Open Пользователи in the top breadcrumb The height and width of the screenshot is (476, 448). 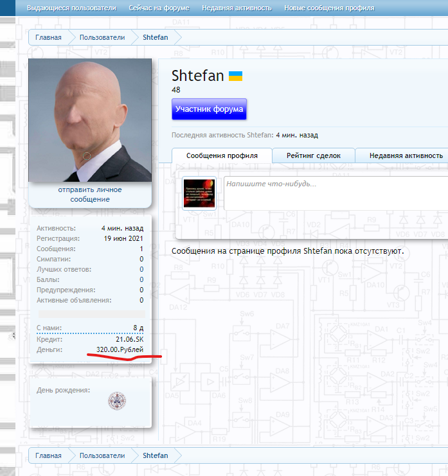(102, 37)
